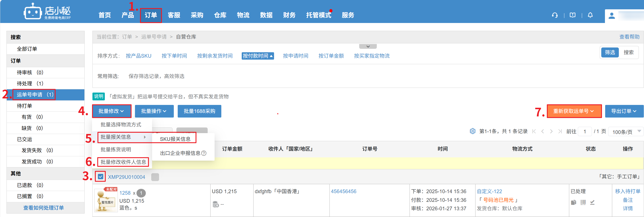Open the 重新获取运单号 dropdown
Image resolution: width=644 pixels, height=217 pixels.
(574, 111)
